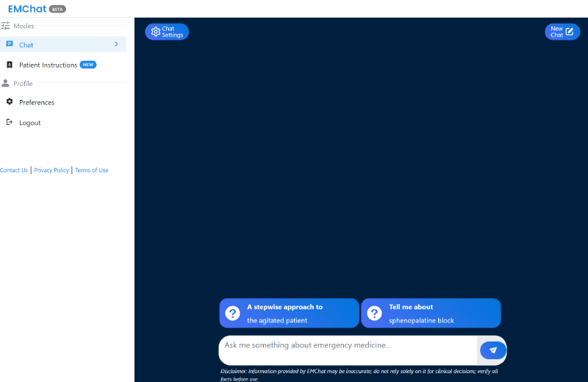Click the Modes sliders icon
Image resolution: width=588 pixels, height=382 pixels.
click(x=5, y=26)
